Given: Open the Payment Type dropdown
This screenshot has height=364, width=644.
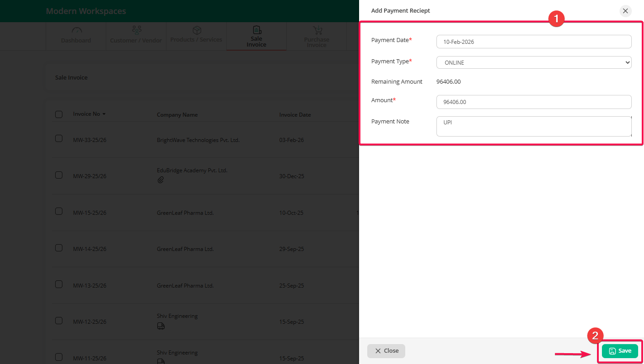Looking at the screenshot, I should (534, 62).
